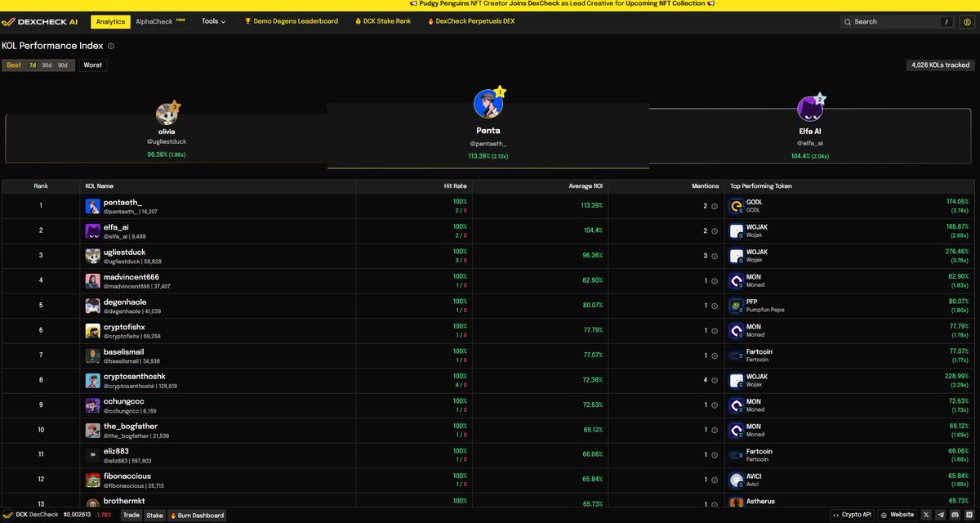Click the baselismail row avatar
The image size is (980, 523).
(x=92, y=355)
